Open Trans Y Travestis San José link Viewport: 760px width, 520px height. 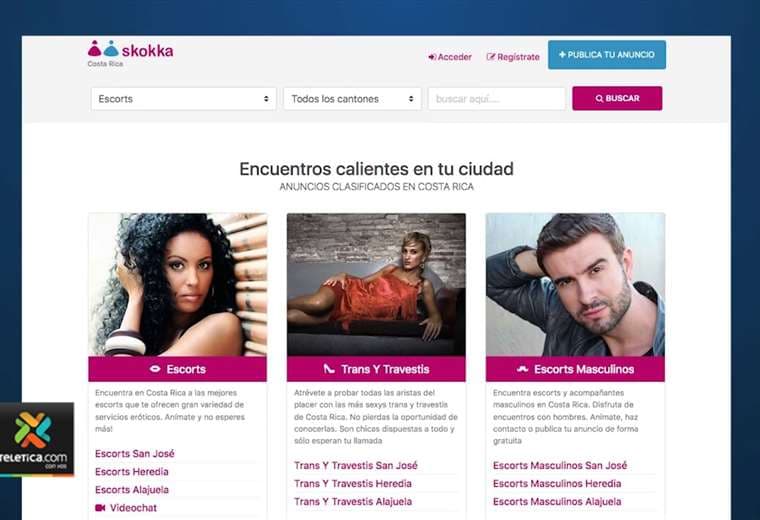(x=356, y=465)
